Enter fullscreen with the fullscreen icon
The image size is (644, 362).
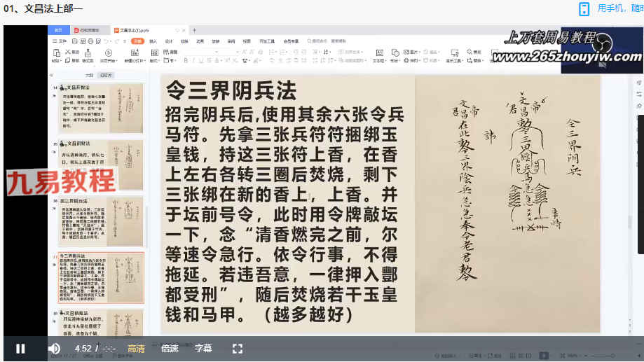click(x=238, y=349)
